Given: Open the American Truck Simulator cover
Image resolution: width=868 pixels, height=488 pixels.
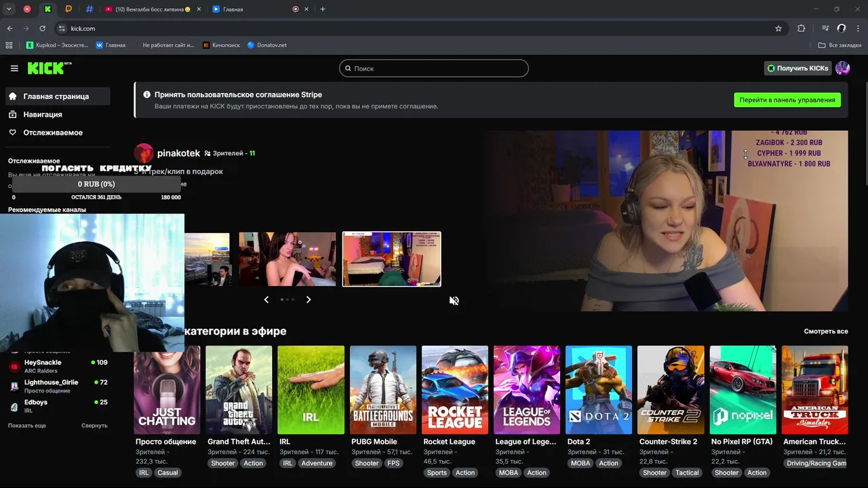Looking at the screenshot, I should [x=815, y=390].
